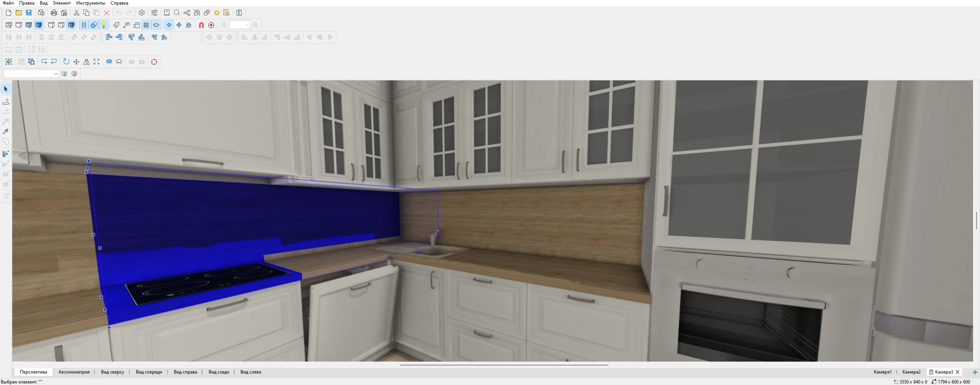The height and width of the screenshot is (385, 980).
Task: Delete the selected element with the red X
Action: click(x=107, y=13)
